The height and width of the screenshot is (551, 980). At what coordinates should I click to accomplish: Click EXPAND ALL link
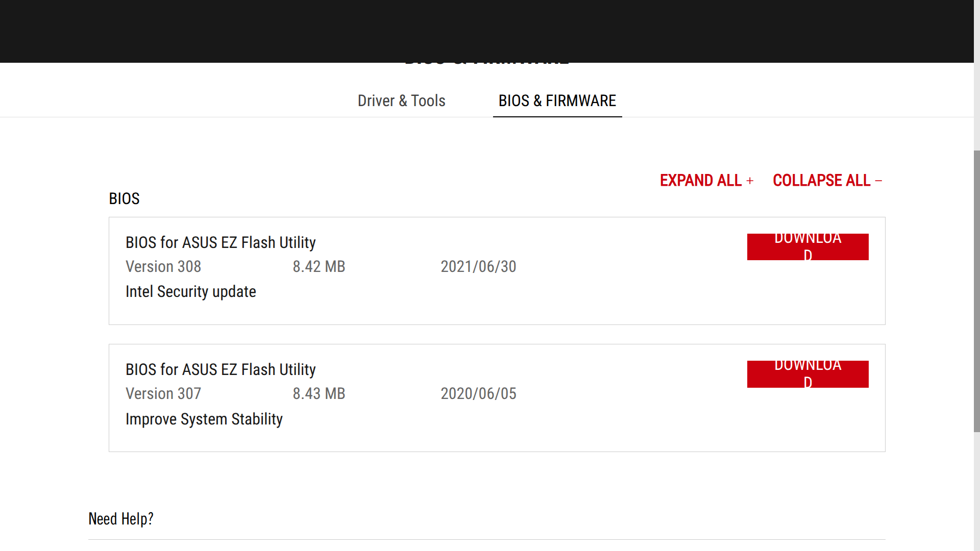click(x=706, y=180)
